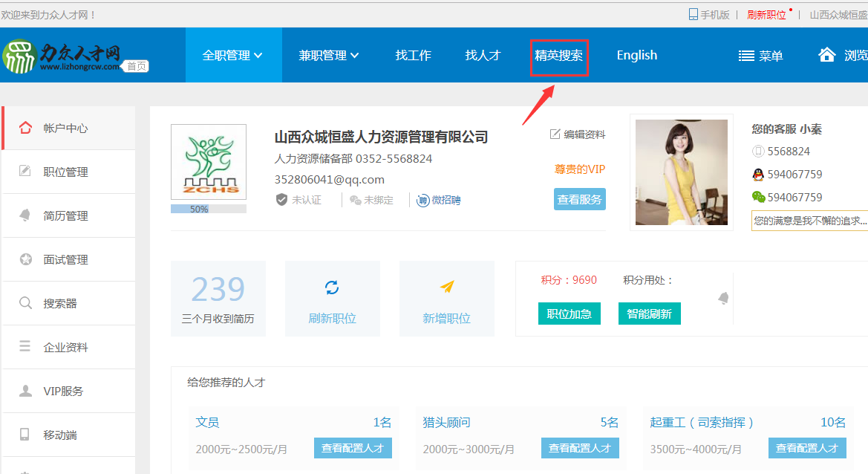Click the 未认证 shield status
The width and height of the screenshot is (868, 474).
coord(298,200)
